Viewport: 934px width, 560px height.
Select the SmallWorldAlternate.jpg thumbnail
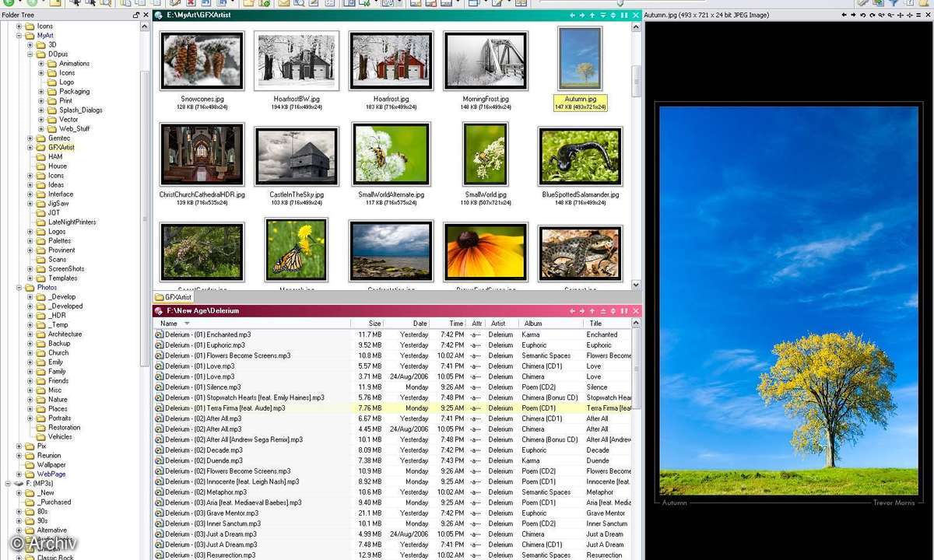pyautogui.click(x=391, y=154)
